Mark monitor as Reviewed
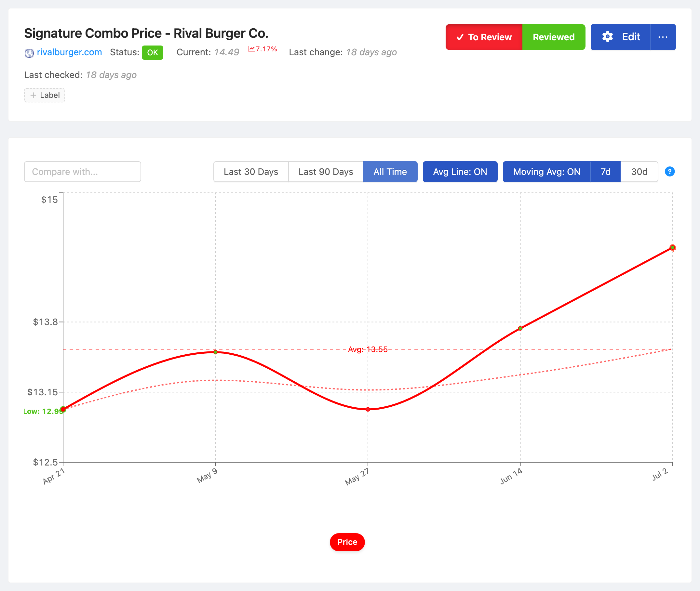700x591 pixels. point(554,37)
